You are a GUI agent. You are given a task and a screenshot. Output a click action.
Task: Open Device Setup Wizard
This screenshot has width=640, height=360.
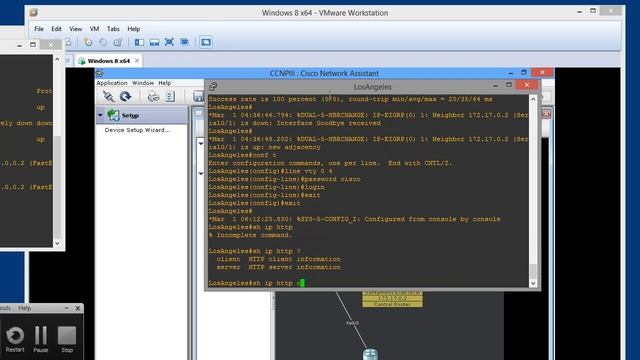click(x=138, y=130)
